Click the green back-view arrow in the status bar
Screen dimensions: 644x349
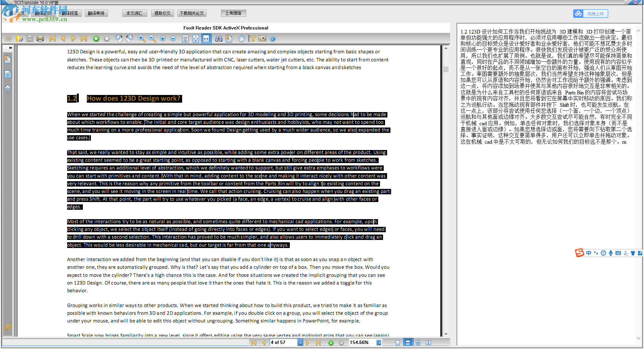(331, 343)
